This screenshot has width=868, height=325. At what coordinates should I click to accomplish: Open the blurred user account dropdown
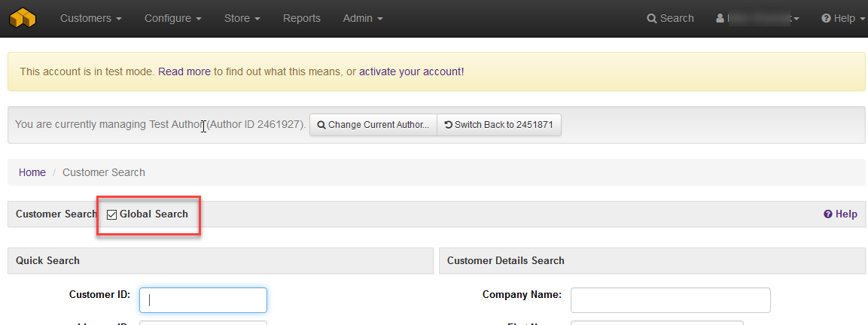point(757,18)
